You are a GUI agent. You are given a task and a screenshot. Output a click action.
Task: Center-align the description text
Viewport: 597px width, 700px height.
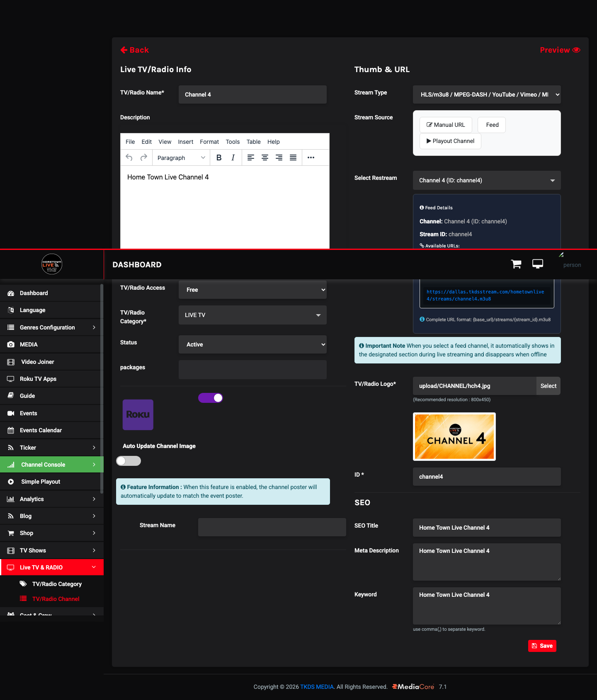[x=265, y=157]
